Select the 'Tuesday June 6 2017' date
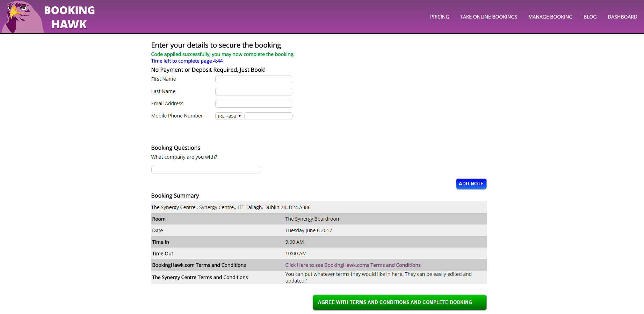 [309, 230]
